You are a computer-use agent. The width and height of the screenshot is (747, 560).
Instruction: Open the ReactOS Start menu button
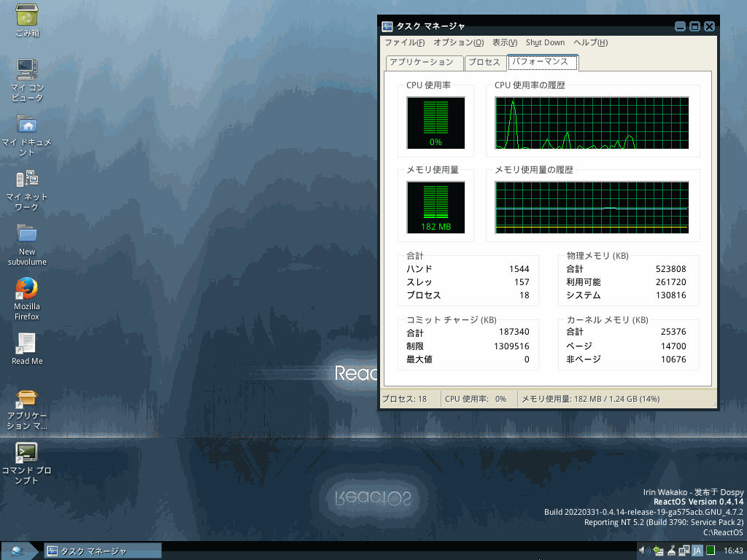(18, 551)
